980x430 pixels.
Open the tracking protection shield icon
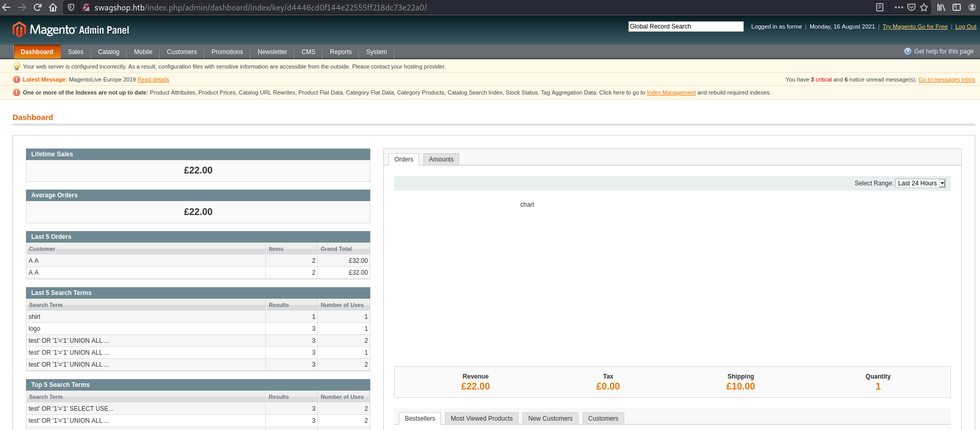pos(71,7)
